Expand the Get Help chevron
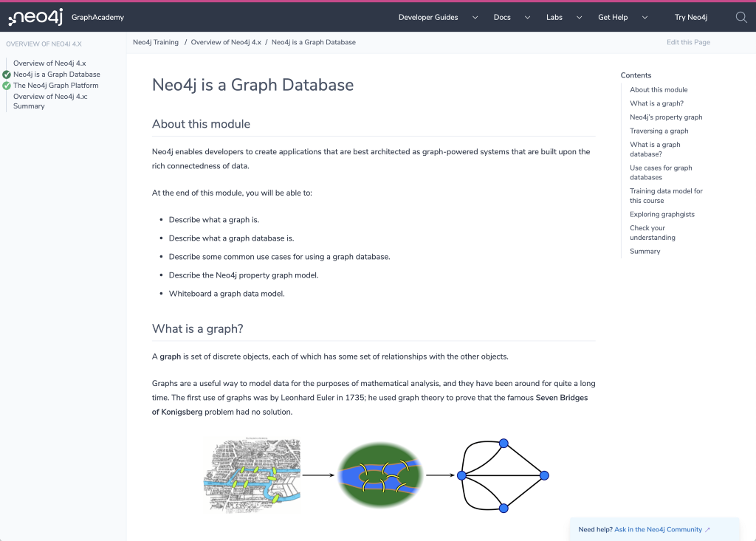 coord(645,18)
